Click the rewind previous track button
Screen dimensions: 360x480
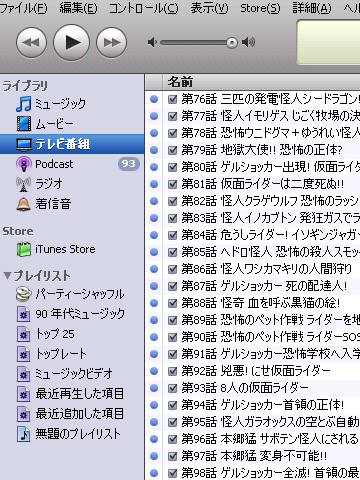(31, 42)
